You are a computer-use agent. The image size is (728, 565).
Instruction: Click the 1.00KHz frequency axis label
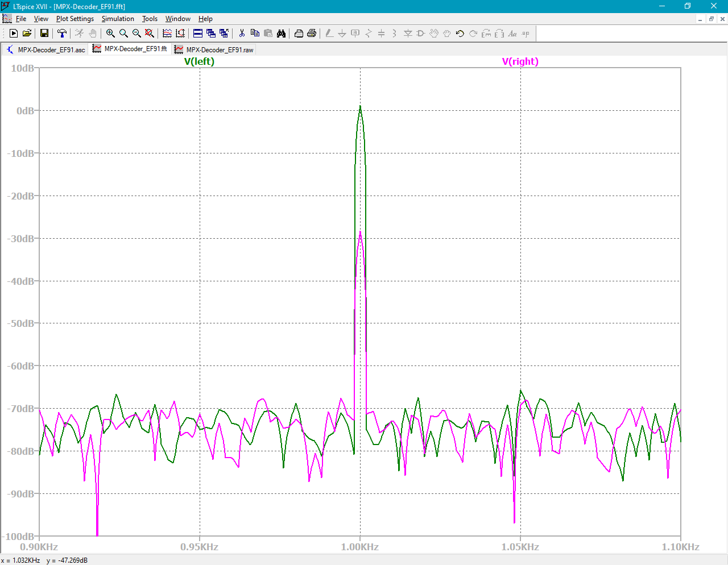(x=360, y=547)
